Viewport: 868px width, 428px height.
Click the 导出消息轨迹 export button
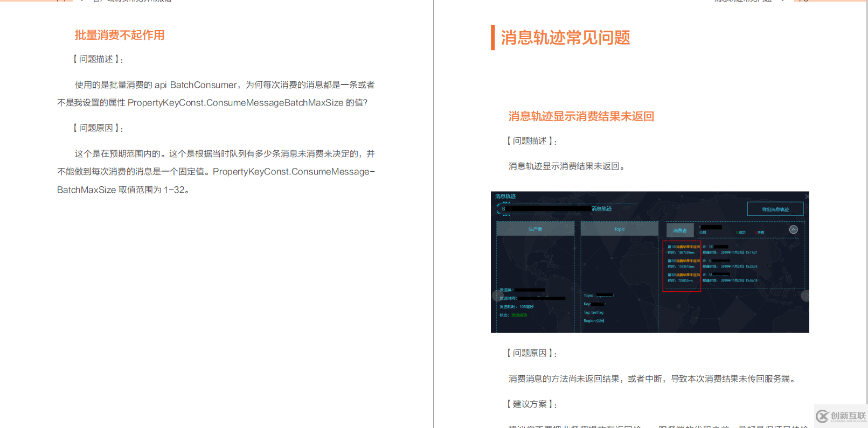coord(775,209)
